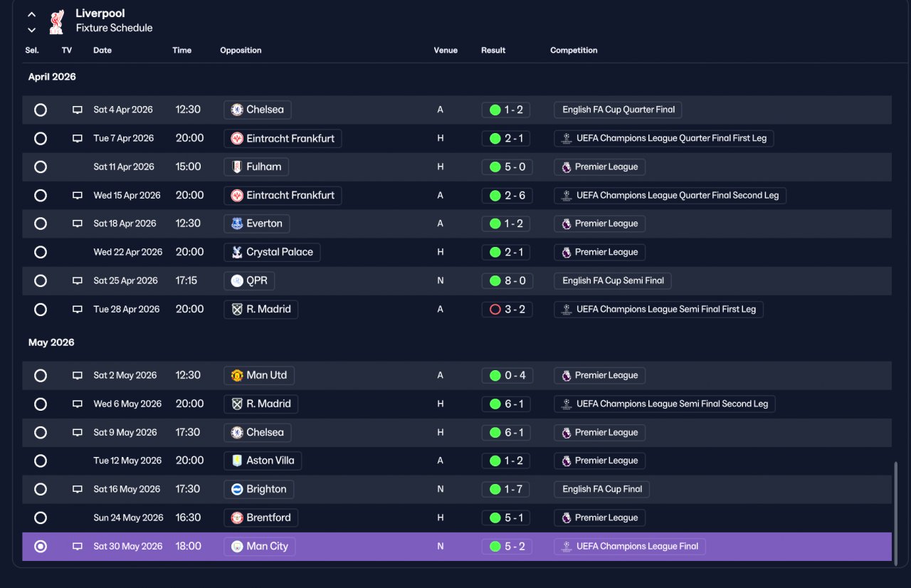Click the QPR club badge icon
911x588 pixels.
[237, 280]
